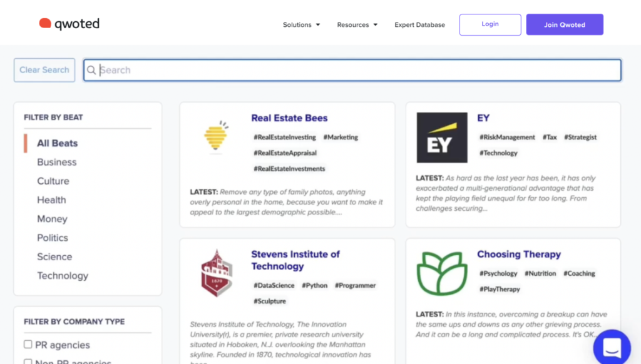Click the #RealEstateInvestments tag
Screen dimensions: 641x364
[x=289, y=169]
